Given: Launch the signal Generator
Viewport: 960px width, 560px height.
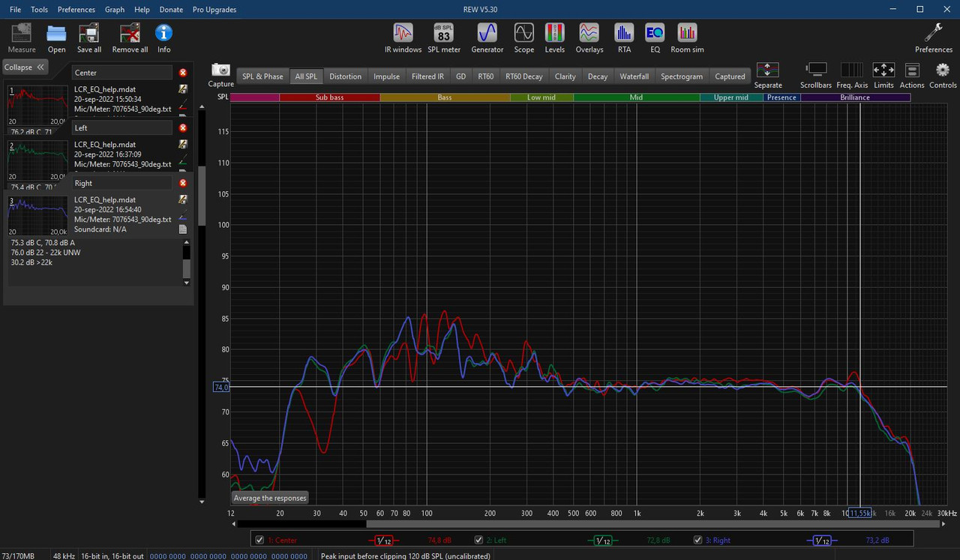Looking at the screenshot, I should [487, 37].
